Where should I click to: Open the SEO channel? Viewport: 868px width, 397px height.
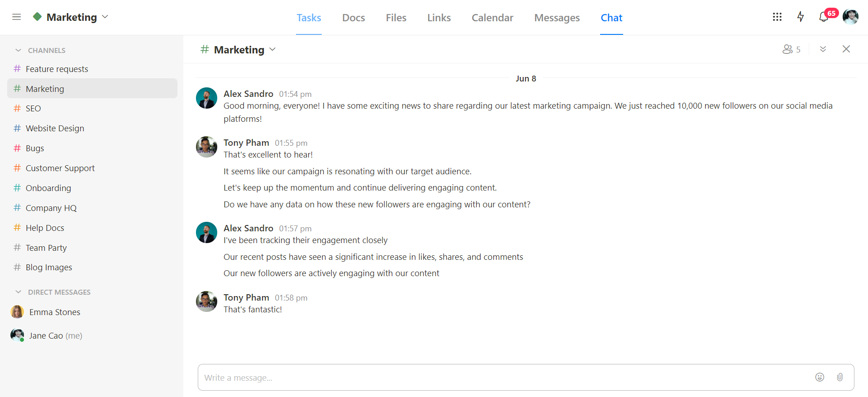32,108
